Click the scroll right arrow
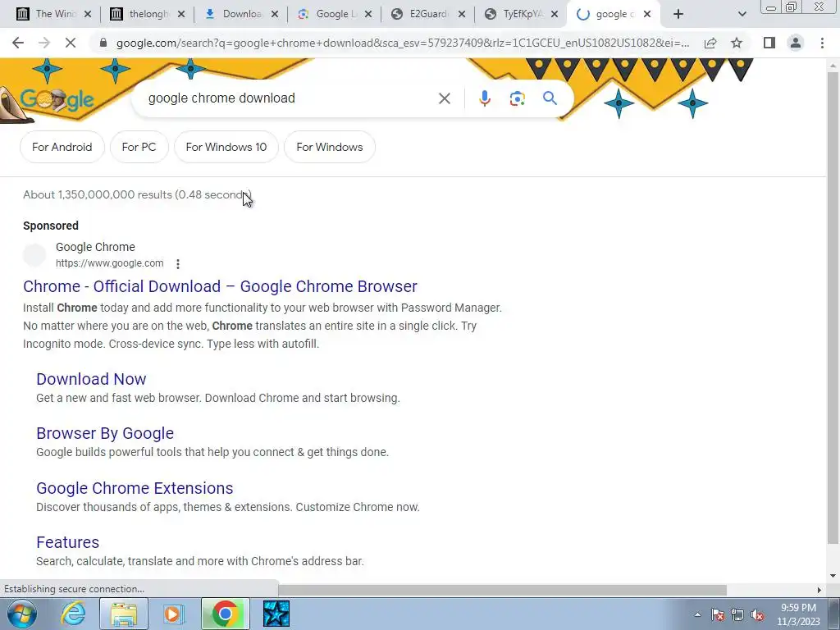The height and width of the screenshot is (630, 840). point(819,590)
